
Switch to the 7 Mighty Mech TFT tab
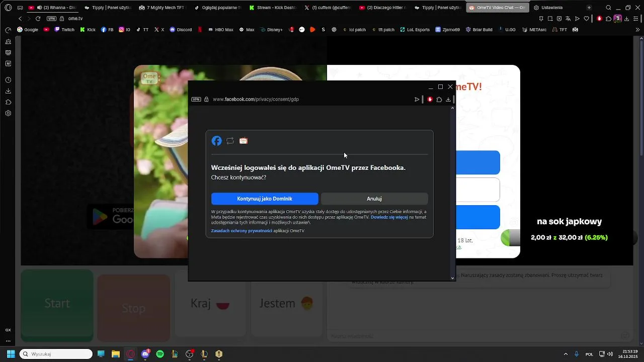(162, 8)
